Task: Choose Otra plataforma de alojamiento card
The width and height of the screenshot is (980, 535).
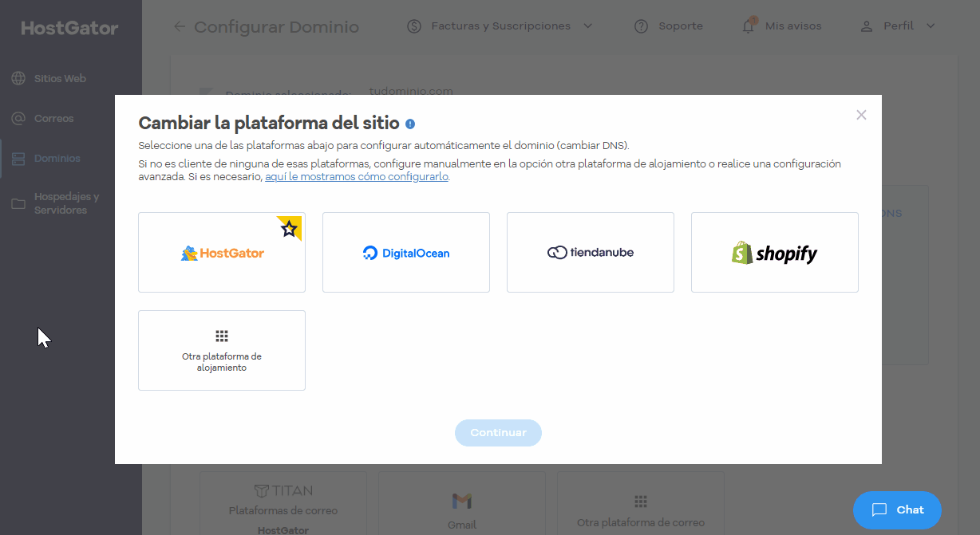Action: click(222, 350)
